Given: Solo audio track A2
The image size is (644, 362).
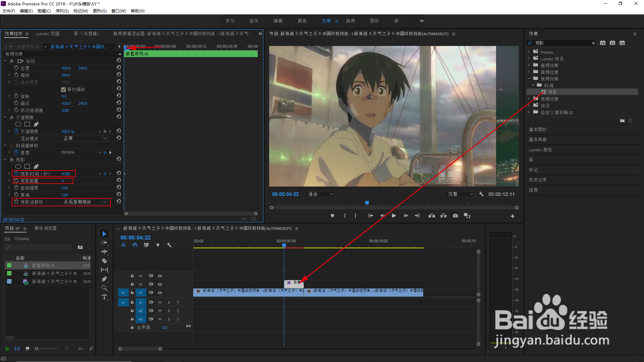Looking at the screenshot, I should pos(169,311).
